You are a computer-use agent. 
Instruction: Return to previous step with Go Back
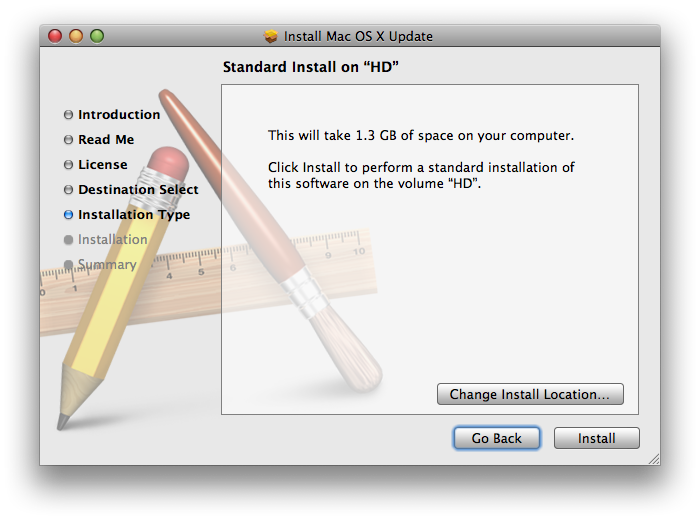pos(496,438)
